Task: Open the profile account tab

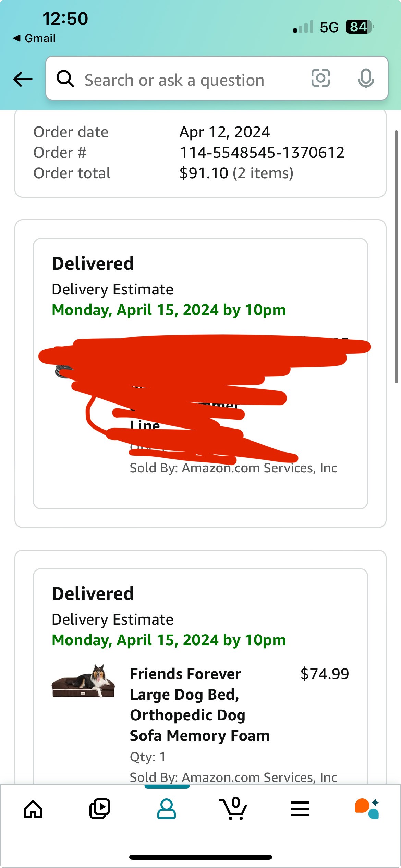Action: pyautogui.click(x=167, y=809)
